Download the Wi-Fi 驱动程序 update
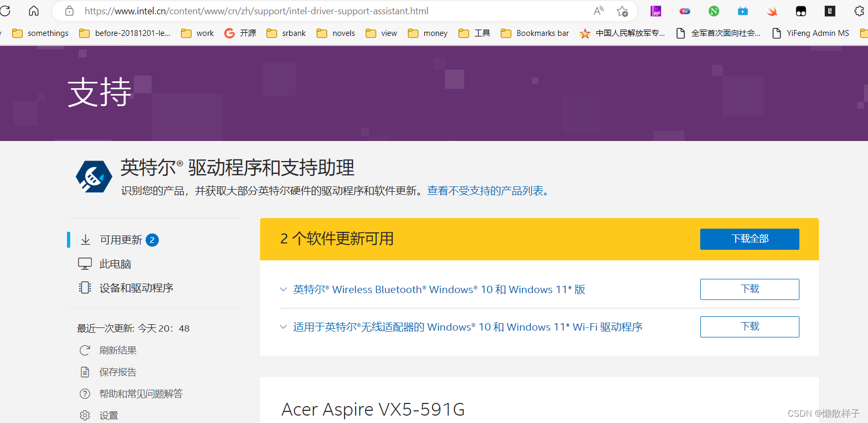868x423 pixels. 750,327
